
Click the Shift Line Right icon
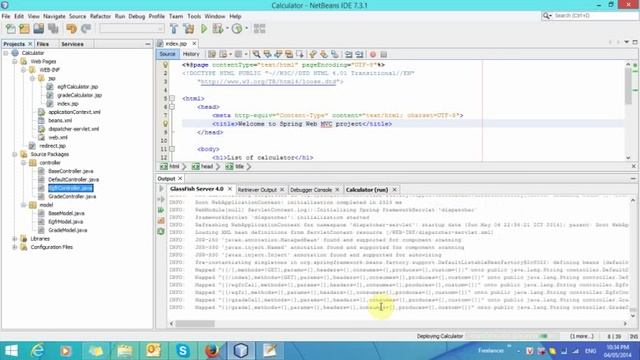pyautogui.click(x=359, y=54)
